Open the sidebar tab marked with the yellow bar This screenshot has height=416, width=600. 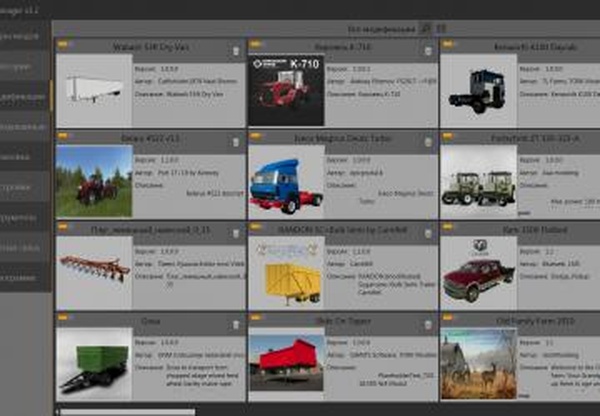25,96
